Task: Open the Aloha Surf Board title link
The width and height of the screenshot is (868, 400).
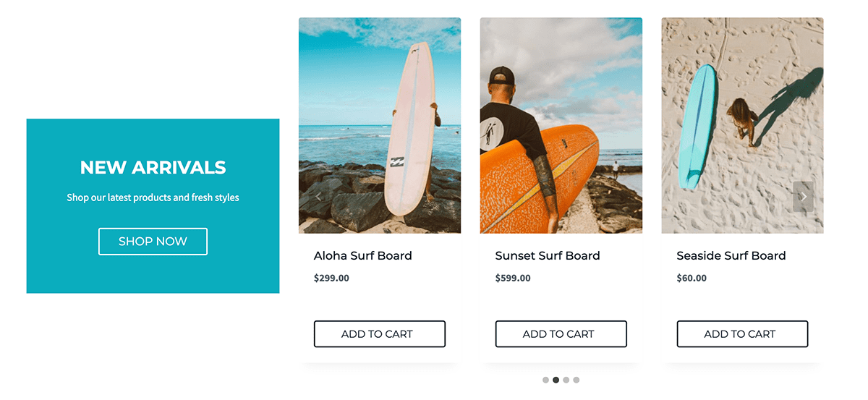Action: click(362, 256)
